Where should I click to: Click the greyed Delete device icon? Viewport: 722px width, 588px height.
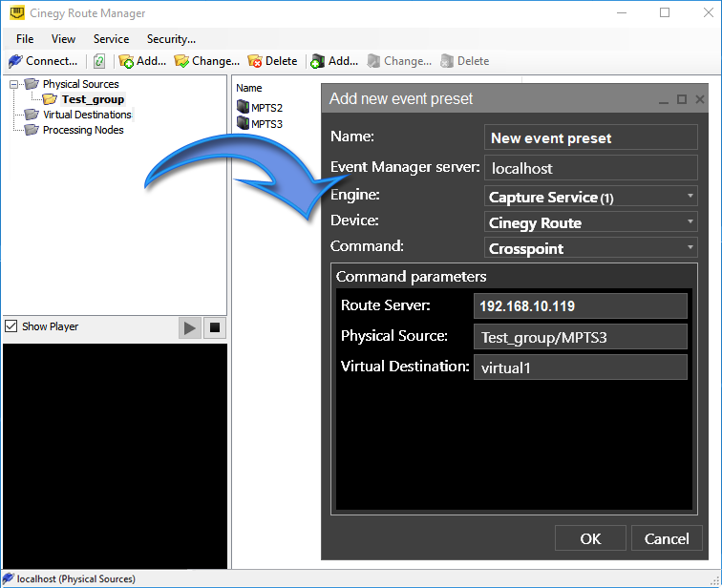point(447,61)
